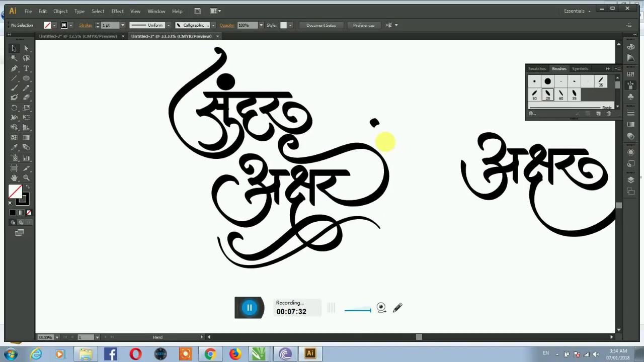Pick the Eyedropper tool
Screen dimensions: 644x362
point(14,148)
